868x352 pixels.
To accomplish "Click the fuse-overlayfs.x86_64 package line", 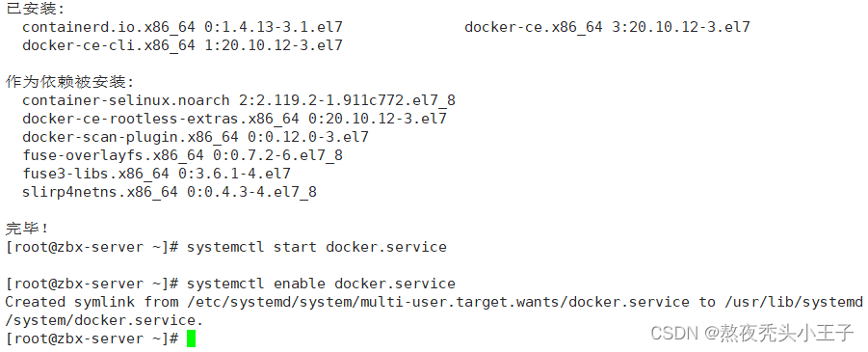I will 183,155.
